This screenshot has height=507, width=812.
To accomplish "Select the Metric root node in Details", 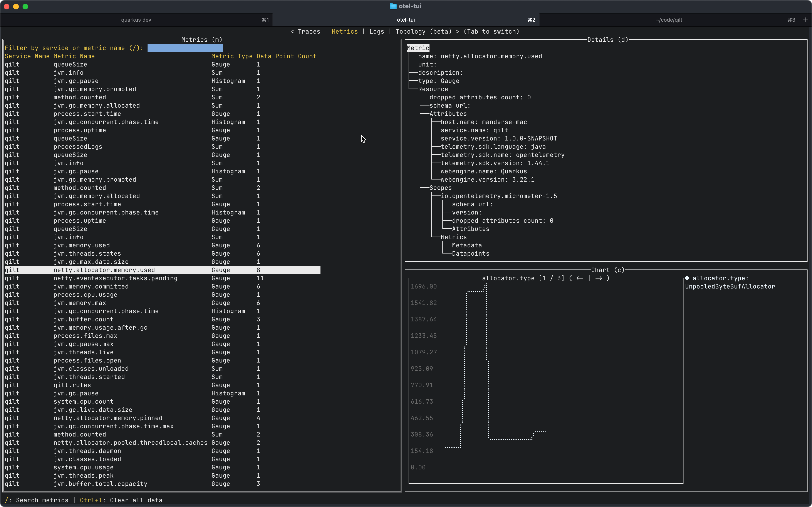I will (x=418, y=48).
